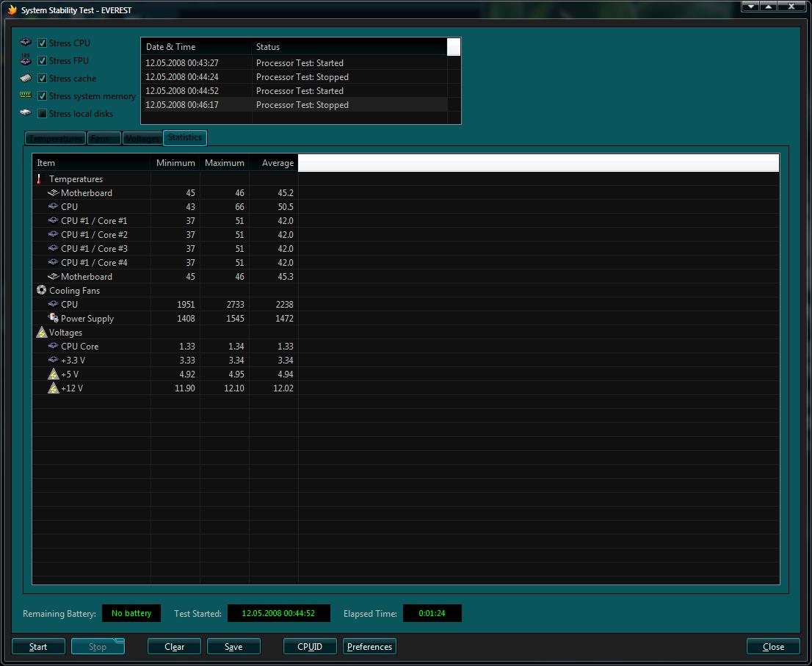812x666 pixels.
Task: Select the 00:44:24 Processor Test: Stopped entry
Action: tap(294, 76)
